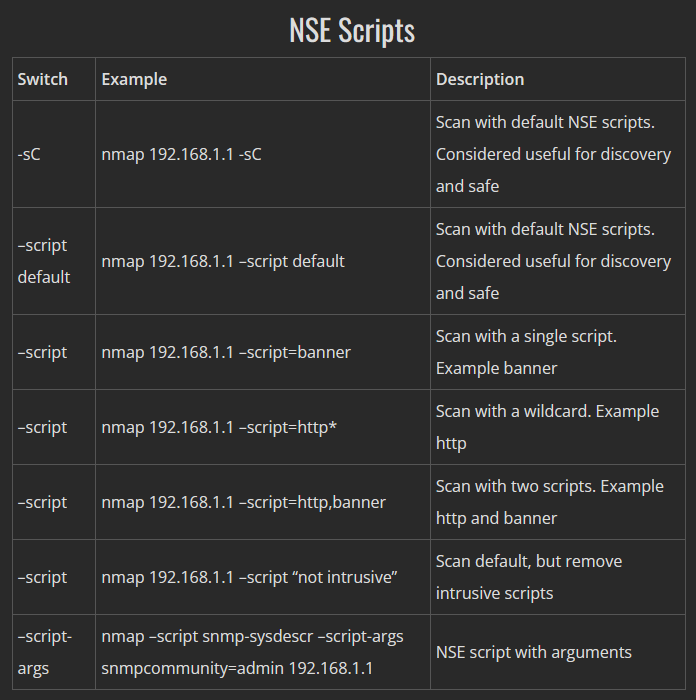Click the 'Scan with a single script' description

point(526,352)
